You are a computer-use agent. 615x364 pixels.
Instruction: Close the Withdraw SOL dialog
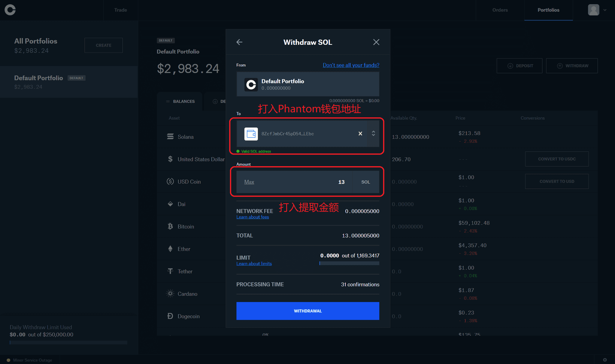(x=376, y=42)
